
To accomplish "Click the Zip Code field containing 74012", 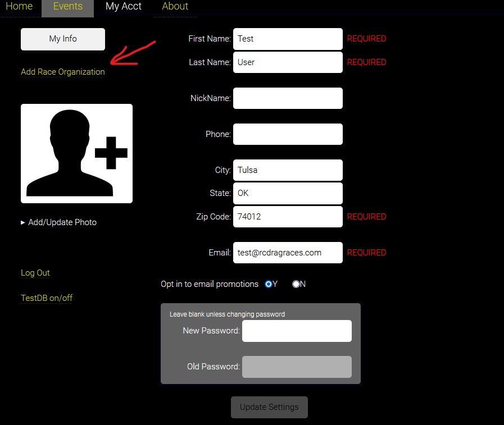I will tap(288, 217).
